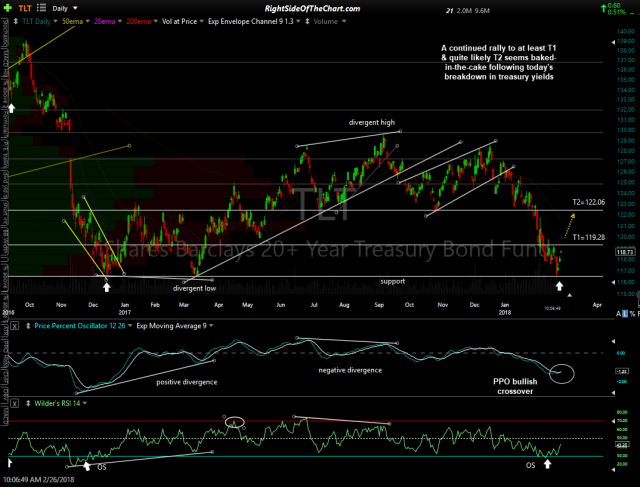Click the 0.51% change value

point(616,12)
